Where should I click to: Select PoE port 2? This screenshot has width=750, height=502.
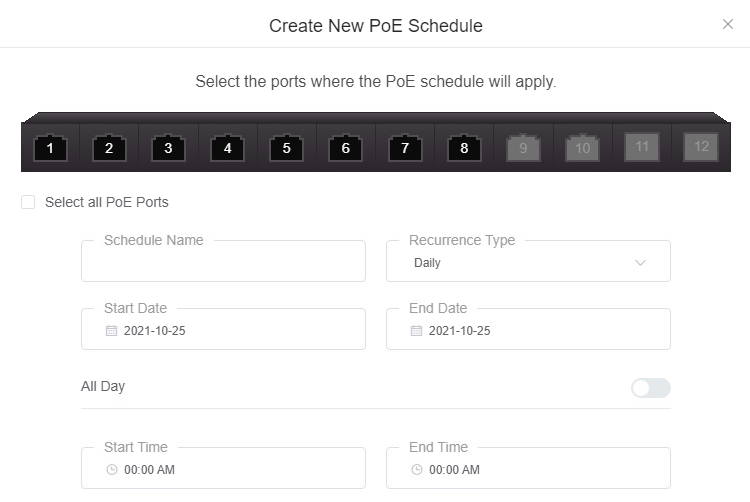(109, 148)
